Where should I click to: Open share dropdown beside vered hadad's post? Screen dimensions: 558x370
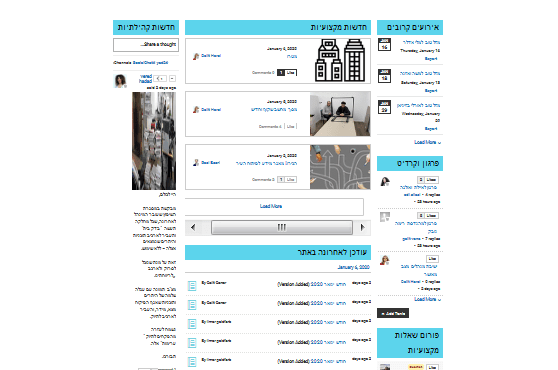[161, 78]
